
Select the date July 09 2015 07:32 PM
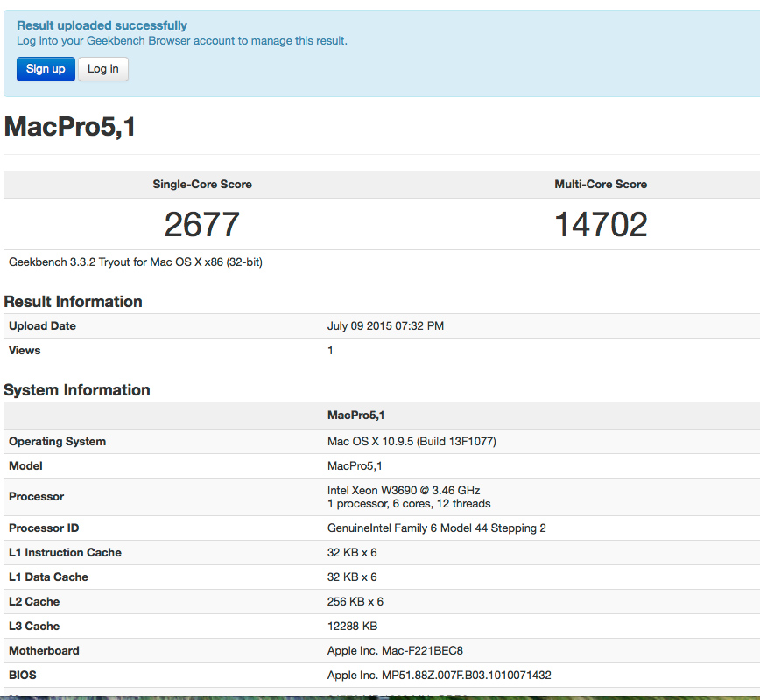pos(385,326)
